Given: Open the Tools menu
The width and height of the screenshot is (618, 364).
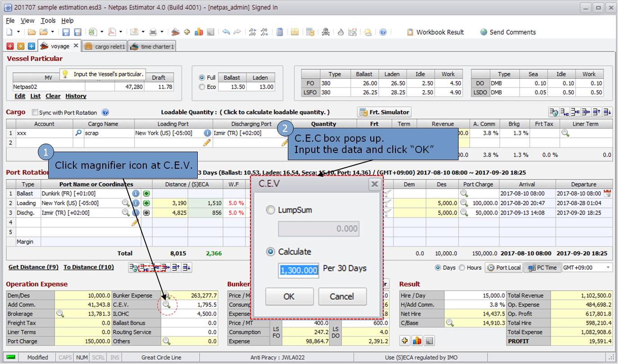Looking at the screenshot, I should (x=48, y=21).
